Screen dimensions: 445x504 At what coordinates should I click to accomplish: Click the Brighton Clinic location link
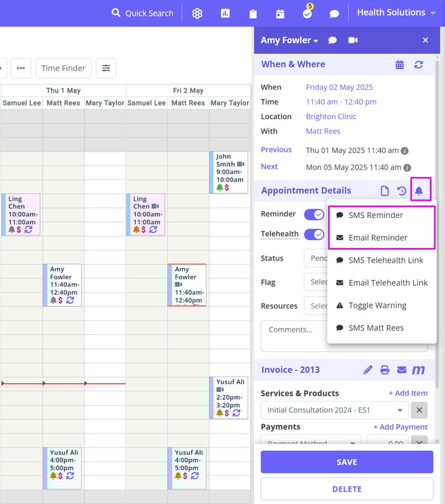pos(331,116)
